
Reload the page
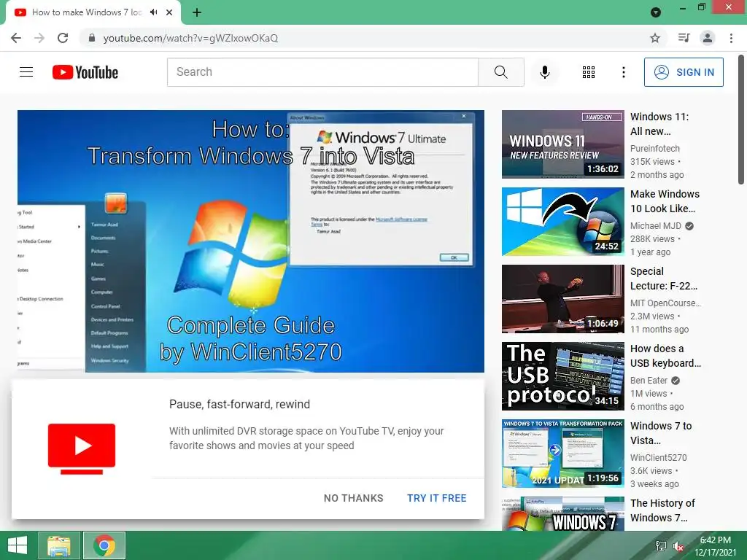click(x=63, y=38)
